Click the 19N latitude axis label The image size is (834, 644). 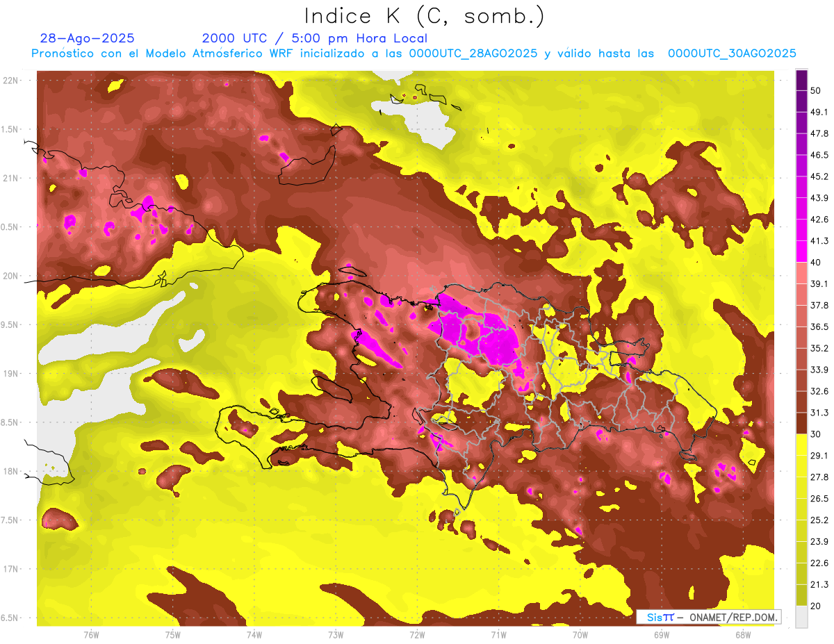tap(11, 374)
